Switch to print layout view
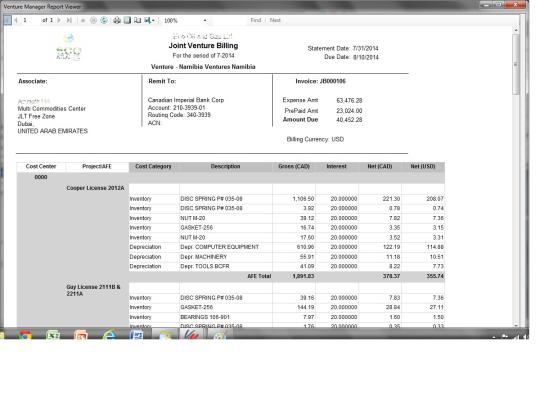 (x=127, y=20)
